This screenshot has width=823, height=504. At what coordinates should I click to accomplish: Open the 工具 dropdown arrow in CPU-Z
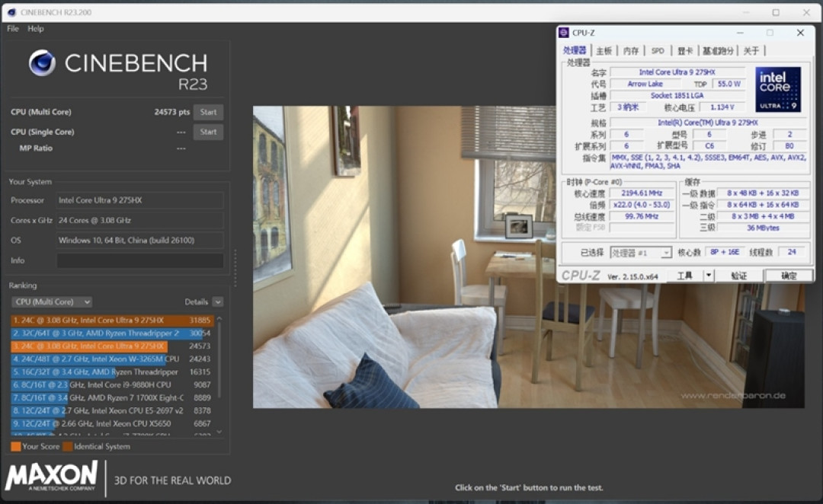click(709, 276)
